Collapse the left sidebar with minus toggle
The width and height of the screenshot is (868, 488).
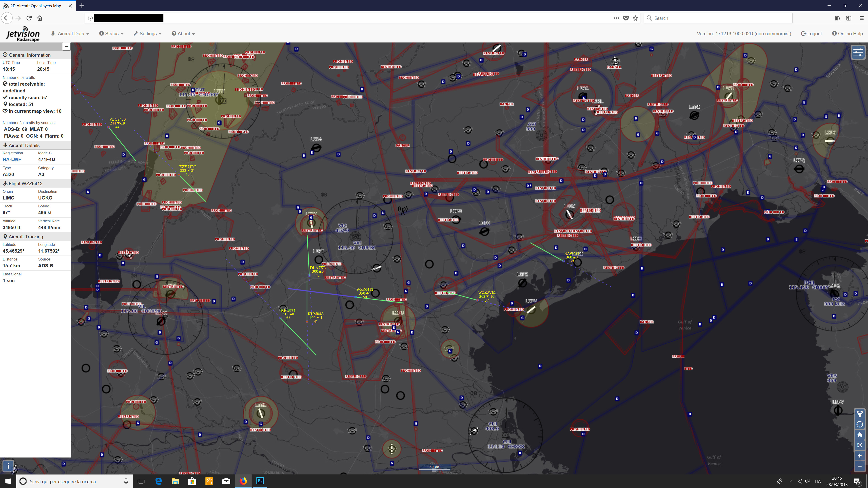[x=66, y=47]
